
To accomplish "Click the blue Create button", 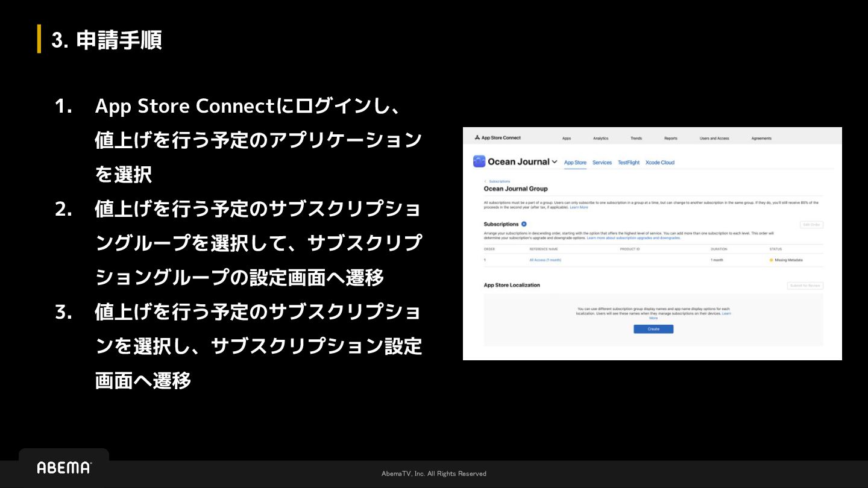I will [x=653, y=329].
